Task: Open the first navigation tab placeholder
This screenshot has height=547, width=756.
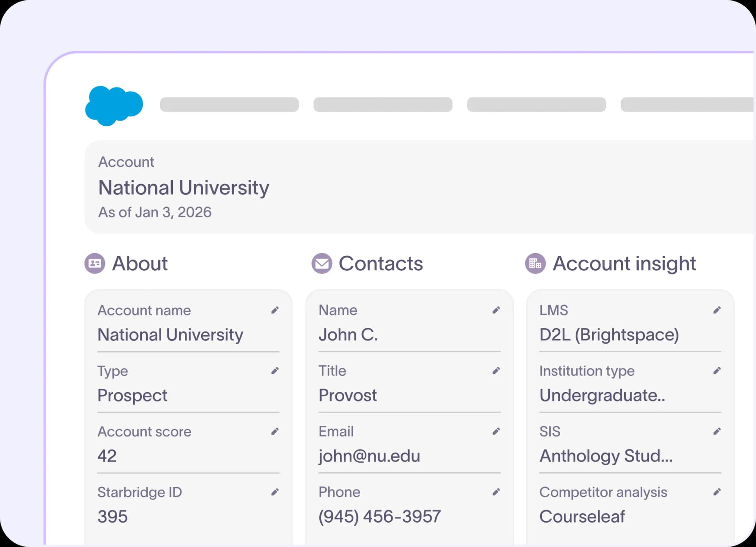Action: (x=229, y=105)
